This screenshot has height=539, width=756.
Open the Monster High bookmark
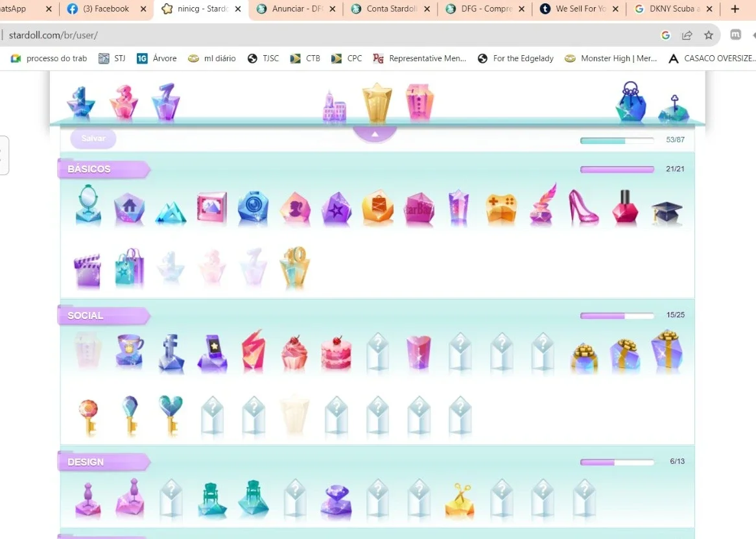coord(611,58)
